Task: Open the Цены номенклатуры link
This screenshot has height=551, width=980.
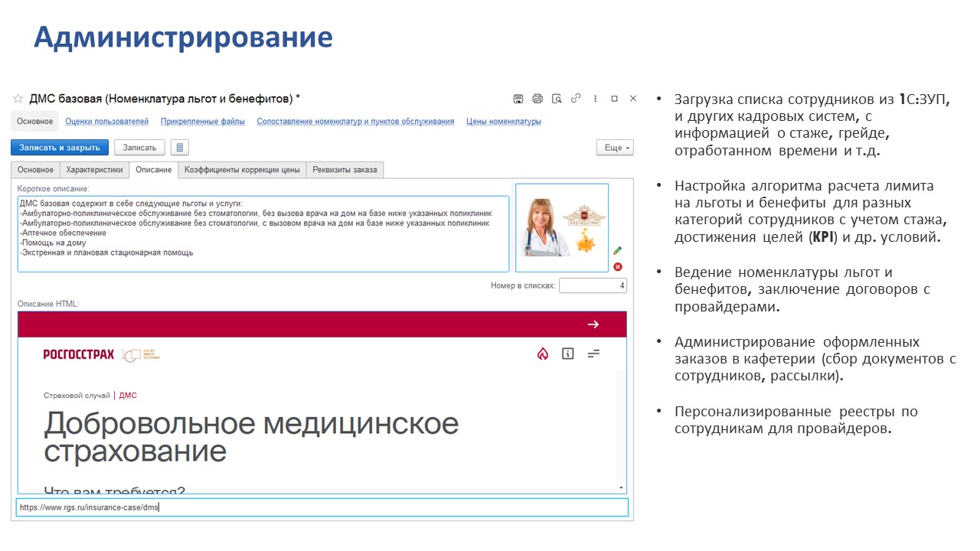Action: click(503, 121)
